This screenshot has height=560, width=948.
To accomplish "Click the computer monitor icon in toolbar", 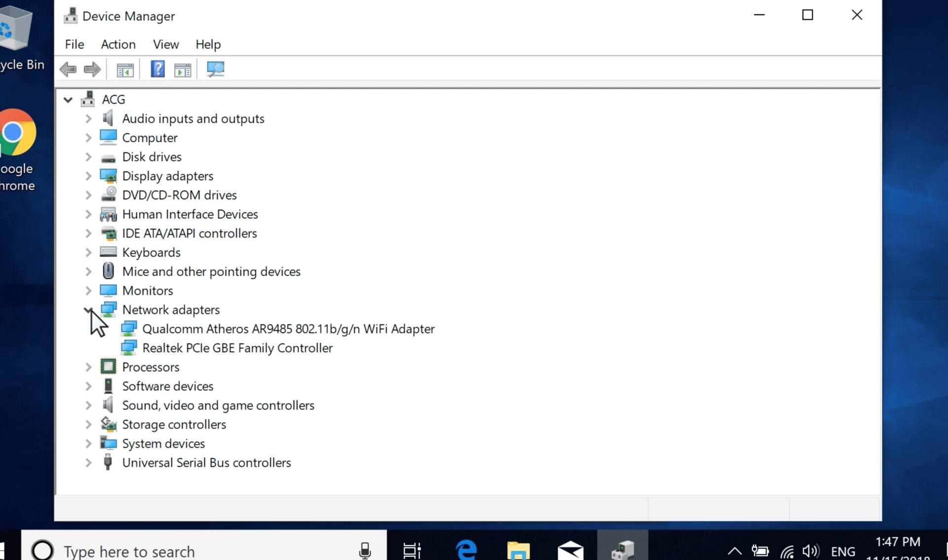I will pos(214,70).
